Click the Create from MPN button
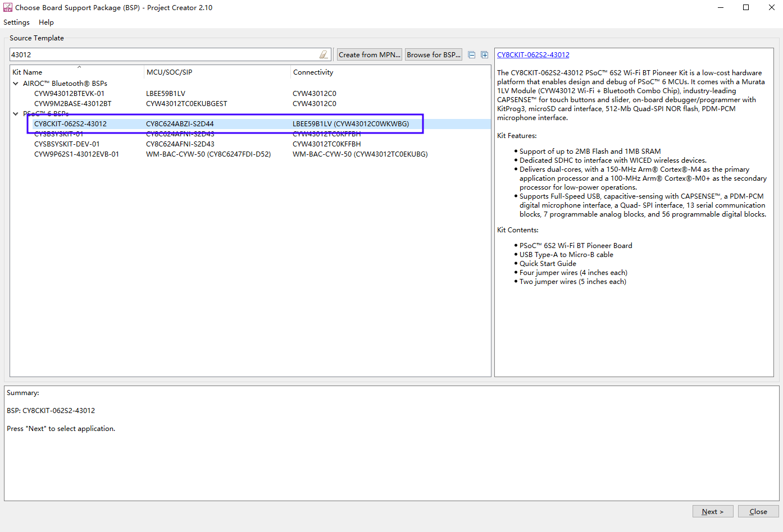 click(370, 54)
